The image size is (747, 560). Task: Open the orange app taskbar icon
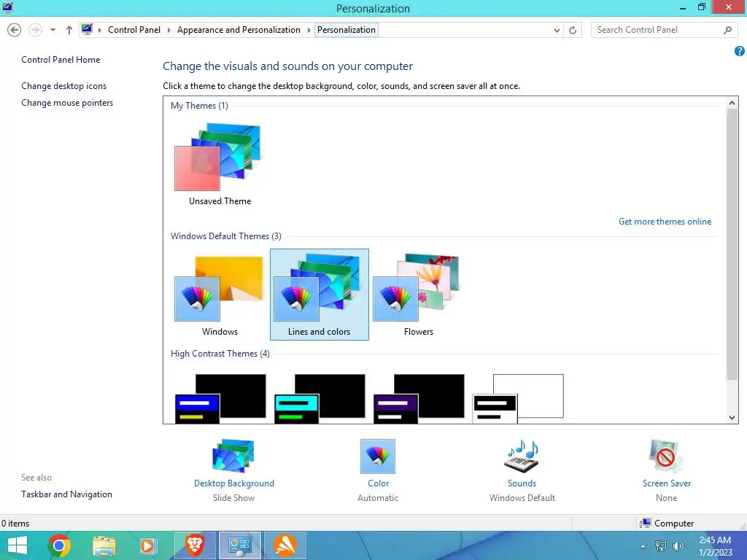coord(285,545)
